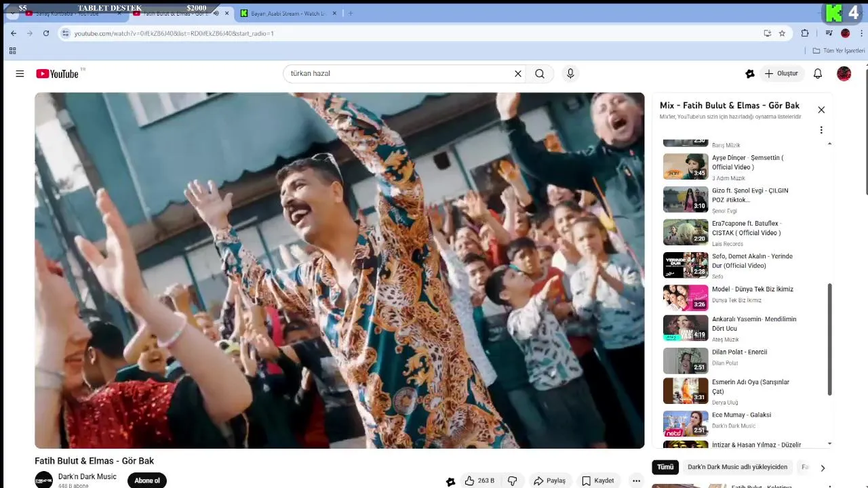
Task: Open the tab search dropdown arrow
Action: tap(13, 14)
